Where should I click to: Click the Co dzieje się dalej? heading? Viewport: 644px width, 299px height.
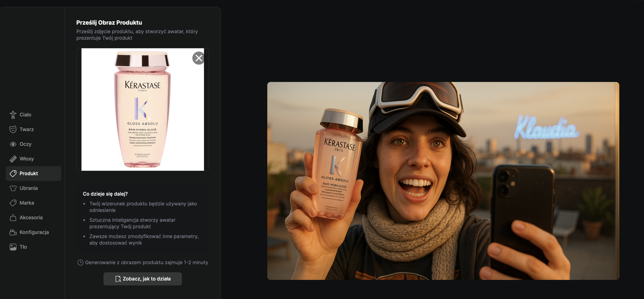click(105, 194)
